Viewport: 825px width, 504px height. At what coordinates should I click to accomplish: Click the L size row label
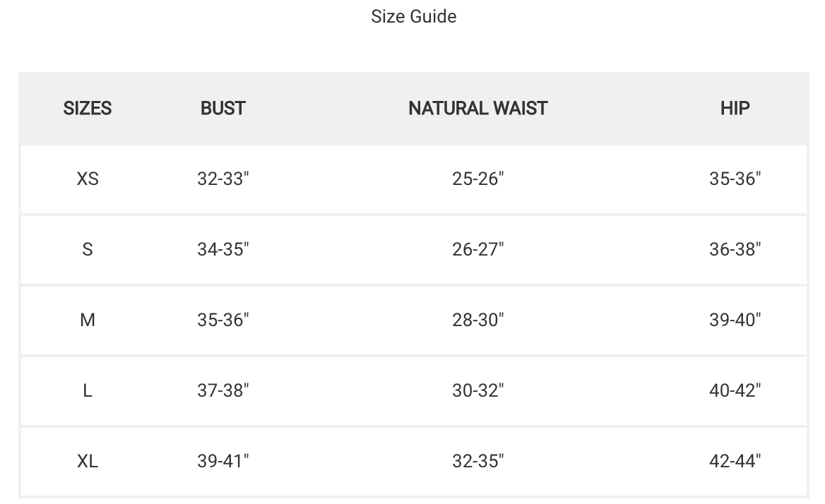point(88,390)
